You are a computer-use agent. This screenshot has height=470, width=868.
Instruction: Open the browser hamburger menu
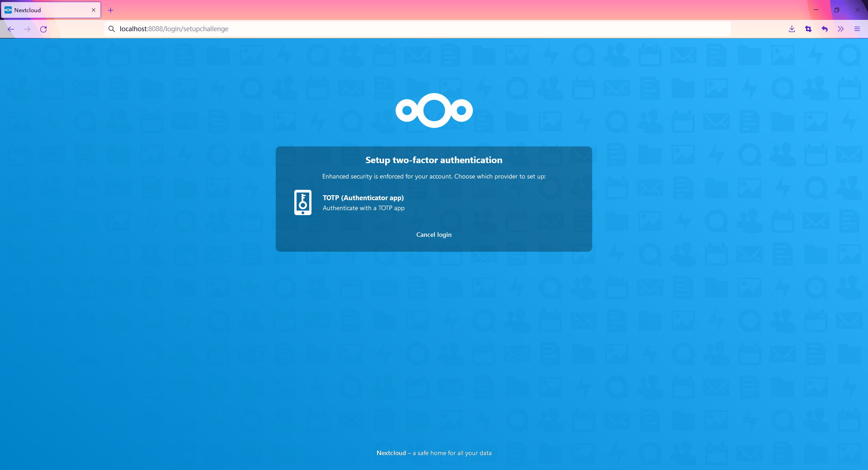[x=857, y=29]
